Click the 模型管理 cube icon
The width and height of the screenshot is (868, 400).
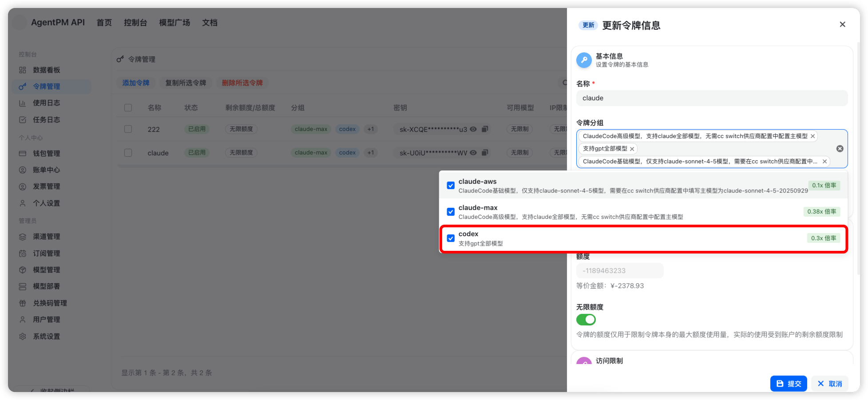[22, 270]
